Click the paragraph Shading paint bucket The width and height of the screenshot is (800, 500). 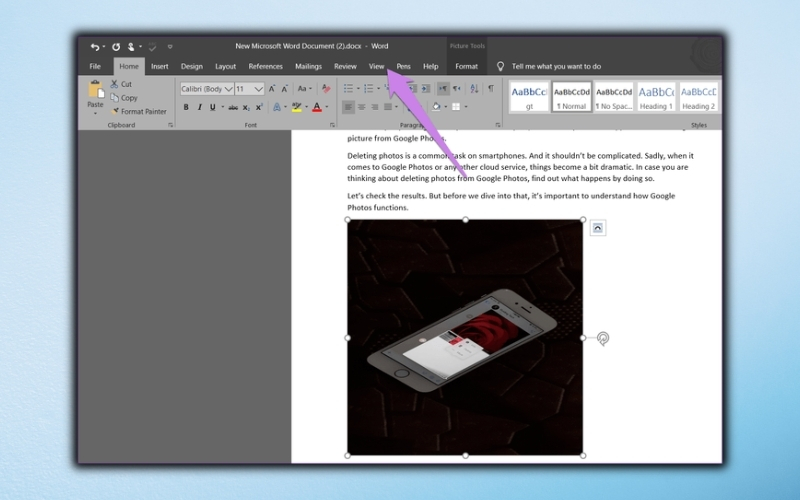tap(436, 107)
